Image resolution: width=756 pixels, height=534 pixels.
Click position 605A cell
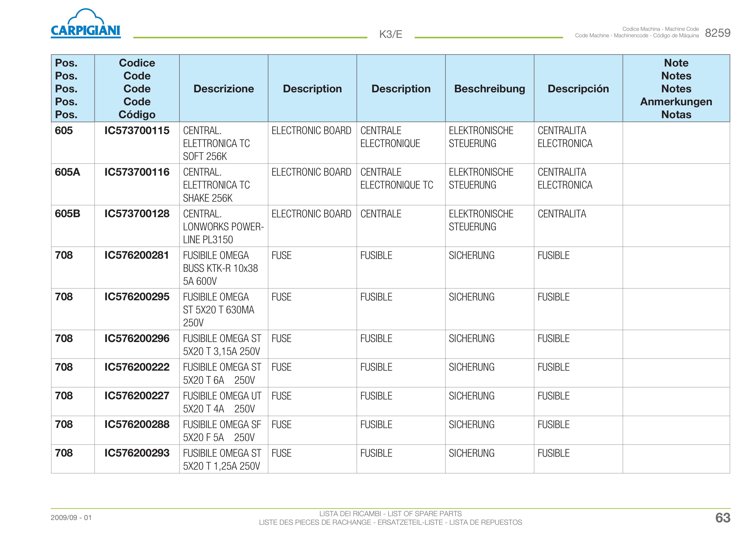(x=73, y=185)
